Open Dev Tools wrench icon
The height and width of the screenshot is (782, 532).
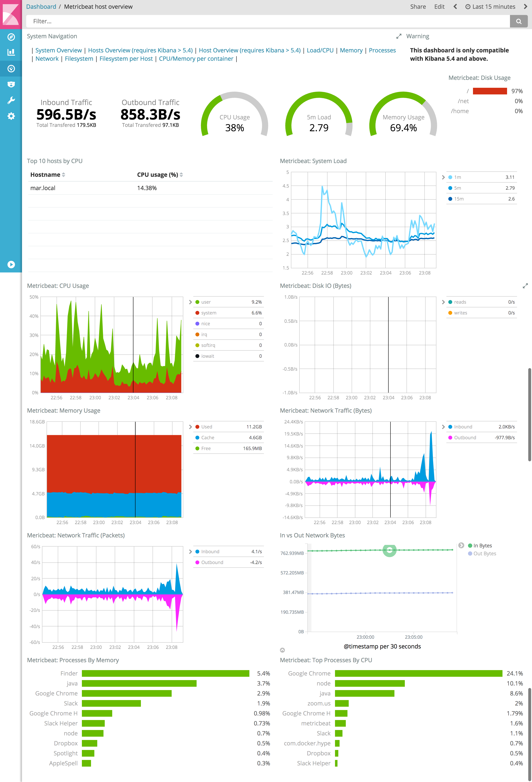(x=11, y=100)
